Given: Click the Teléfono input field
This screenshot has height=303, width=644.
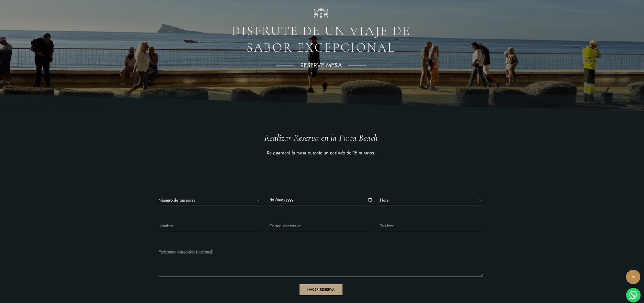Looking at the screenshot, I should [431, 226].
